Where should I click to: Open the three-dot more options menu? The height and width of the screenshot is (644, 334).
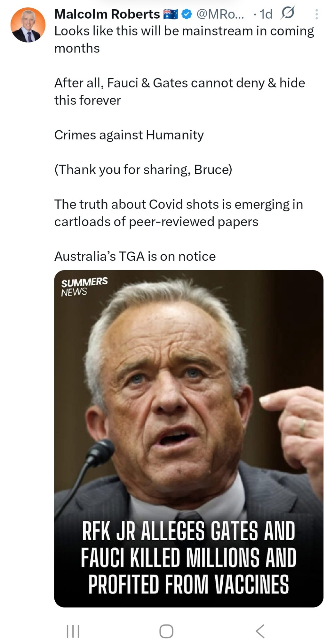(317, 14)
